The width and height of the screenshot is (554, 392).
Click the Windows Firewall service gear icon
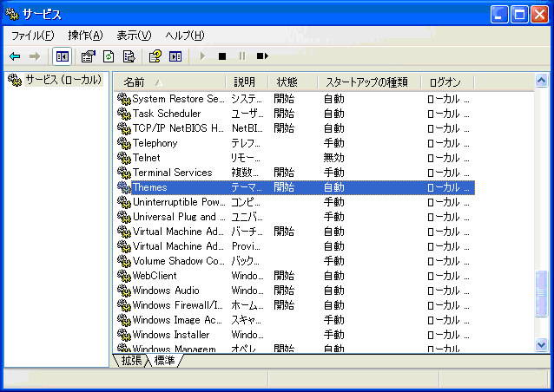[x=123, y=305]
